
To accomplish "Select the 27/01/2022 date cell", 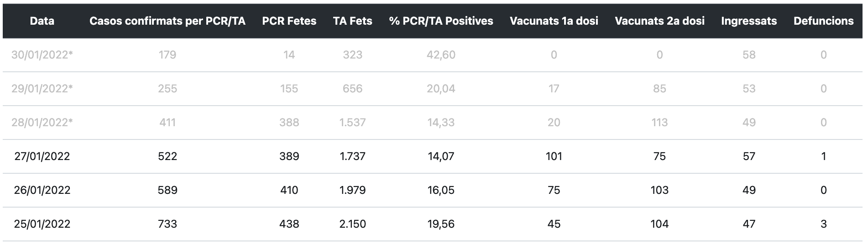I will [x=42, y=156].
